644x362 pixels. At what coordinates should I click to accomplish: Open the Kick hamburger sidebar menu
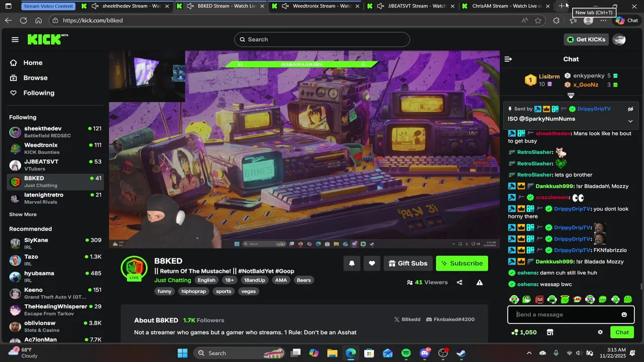[15, 40]
